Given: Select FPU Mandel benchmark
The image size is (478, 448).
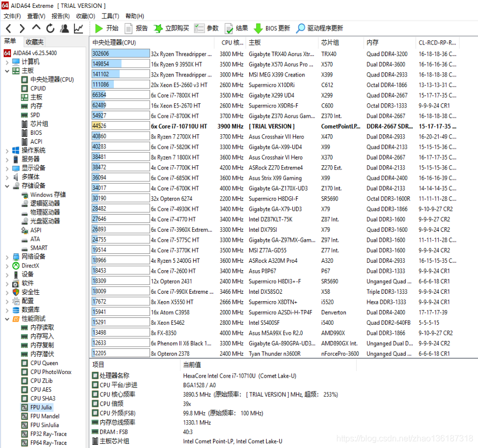Looking at the screenshot, I should coord(45,416).
